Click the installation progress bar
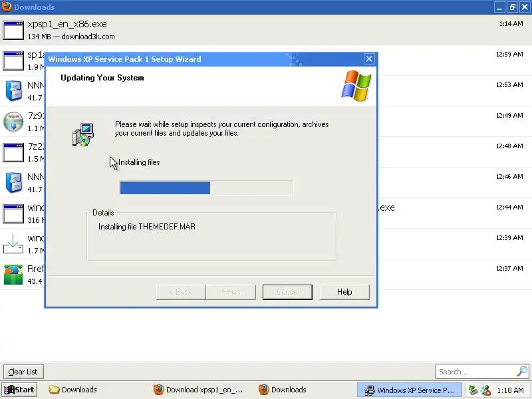 click(207, 188)
